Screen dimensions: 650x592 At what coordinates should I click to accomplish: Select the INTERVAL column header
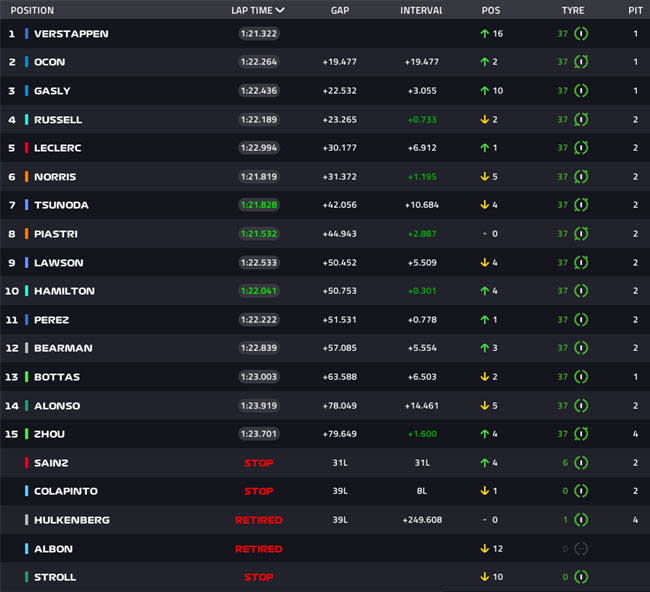click(x=421, y=10)
